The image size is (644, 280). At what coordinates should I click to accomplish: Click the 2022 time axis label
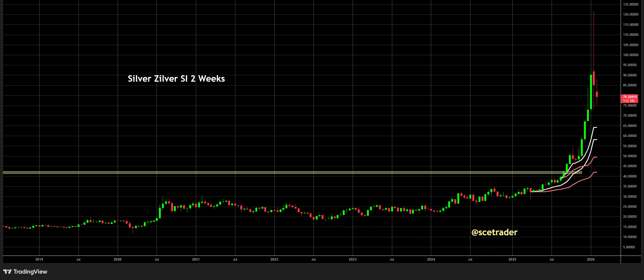pos(274,259)
